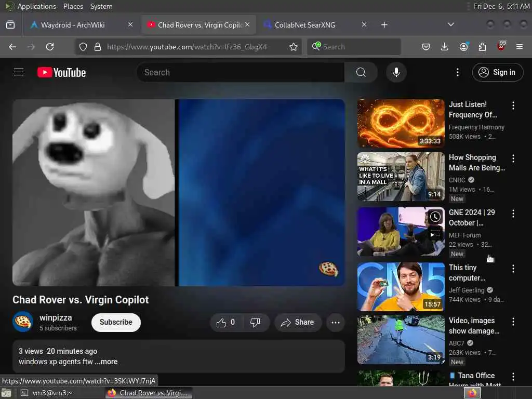Click the pizza watermark in the video
The height and width of the screenshot is (399, 532).
(x=328, y=269)
